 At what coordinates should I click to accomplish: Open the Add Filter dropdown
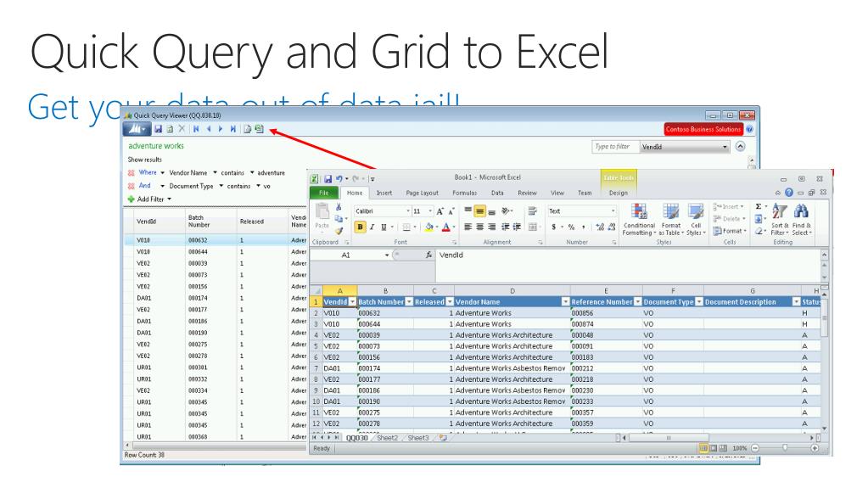(170, 199)
